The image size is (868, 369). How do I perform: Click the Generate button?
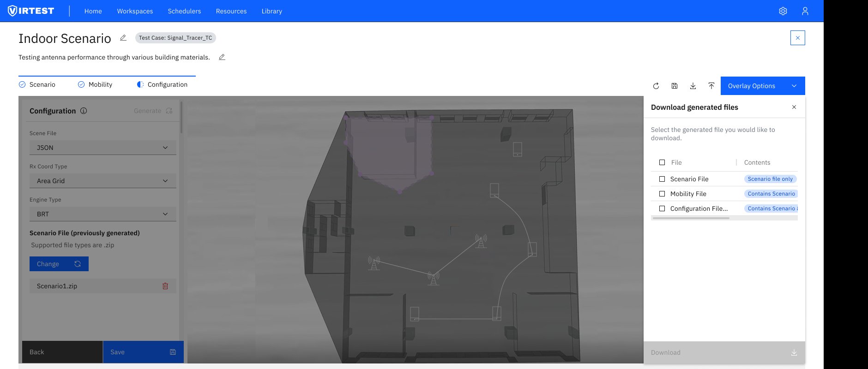(153, 111)
